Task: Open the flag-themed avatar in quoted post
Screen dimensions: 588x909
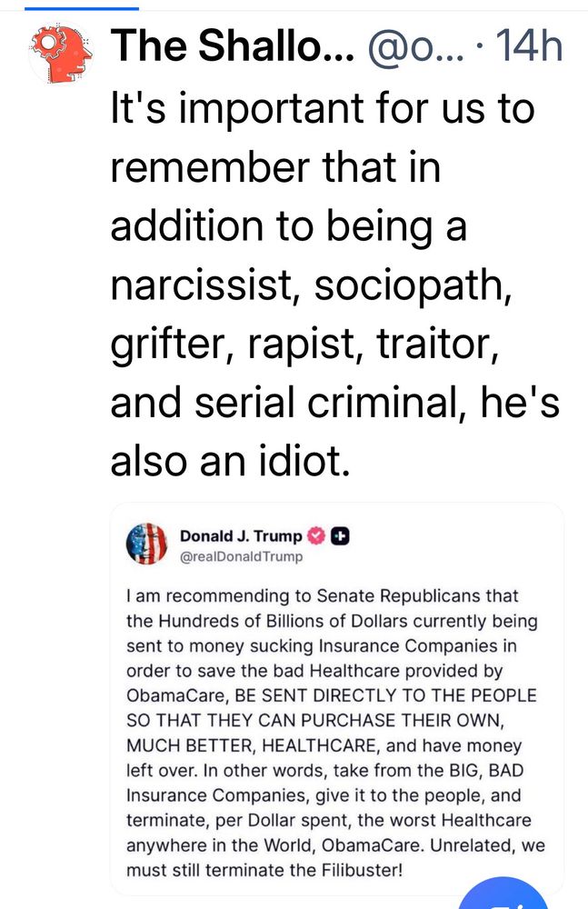Action: pos(147,544)
